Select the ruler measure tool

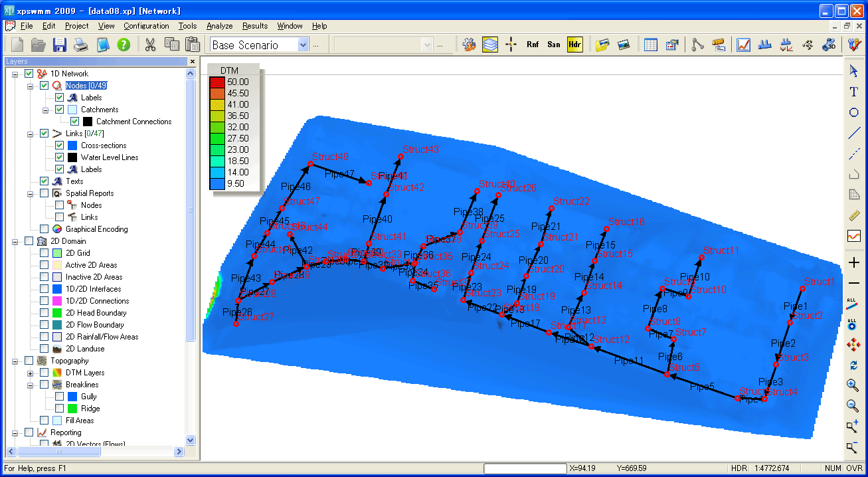click(x=854, y=215)
